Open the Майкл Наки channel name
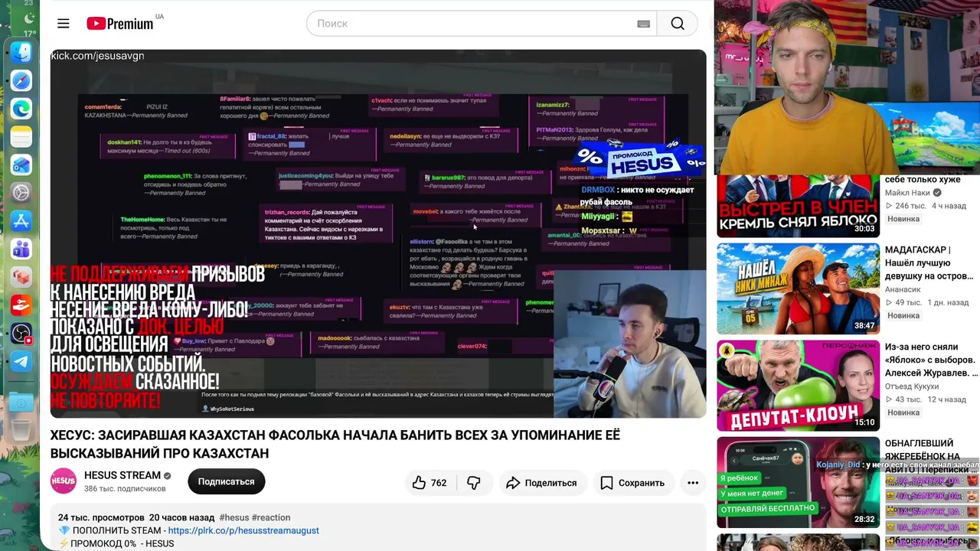The width and height of the screenshot is (980, 551). pyautogui.click(x=907, y=193)
